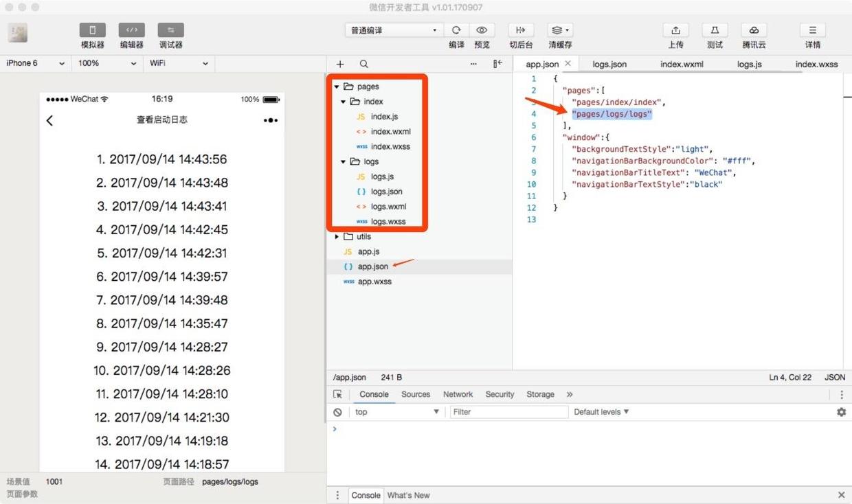Open the console drawer three-dot menu
852x504 pixels.
coord(337,495)
